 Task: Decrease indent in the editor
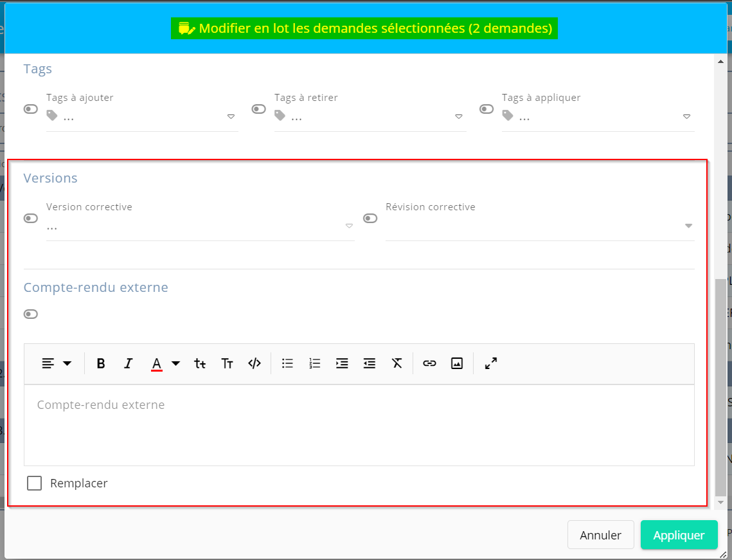[x=370, y=363]
